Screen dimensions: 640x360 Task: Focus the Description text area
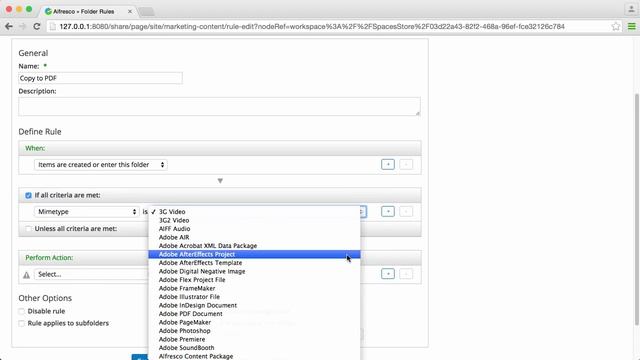tap(219, 107)
